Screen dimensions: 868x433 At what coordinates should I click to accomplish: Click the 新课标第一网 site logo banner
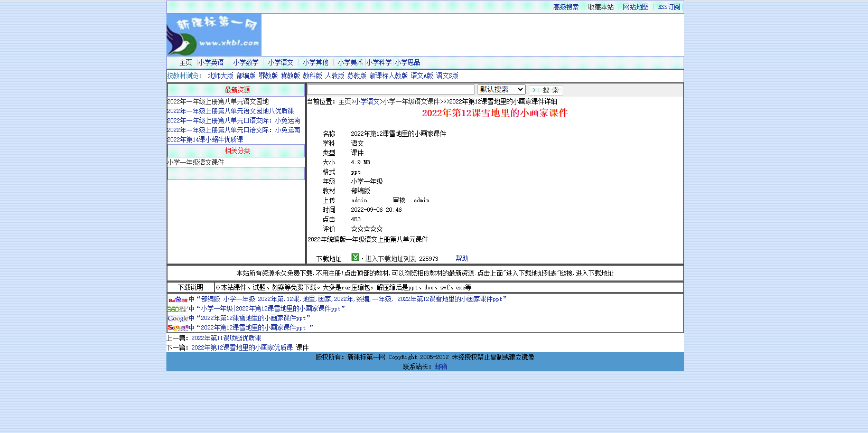click(214, 35)
